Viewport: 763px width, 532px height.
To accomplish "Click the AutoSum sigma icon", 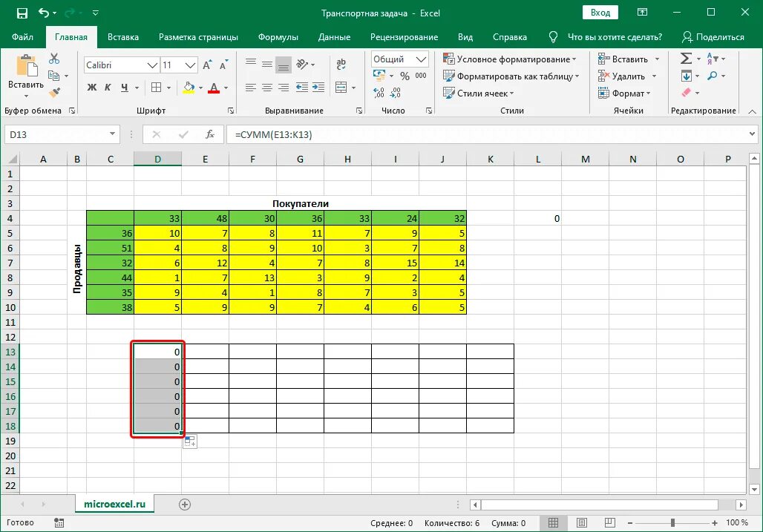I will 686,59.
